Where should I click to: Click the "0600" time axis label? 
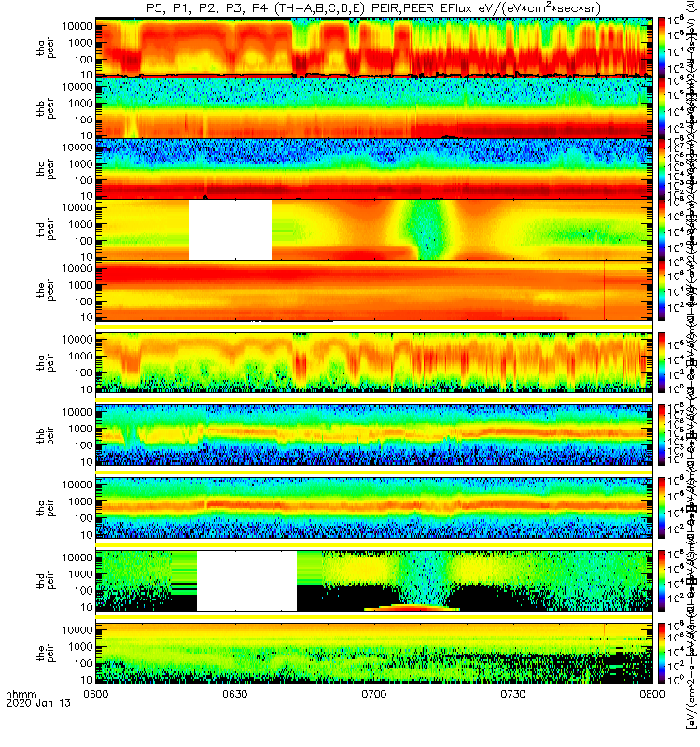point(96,694)
